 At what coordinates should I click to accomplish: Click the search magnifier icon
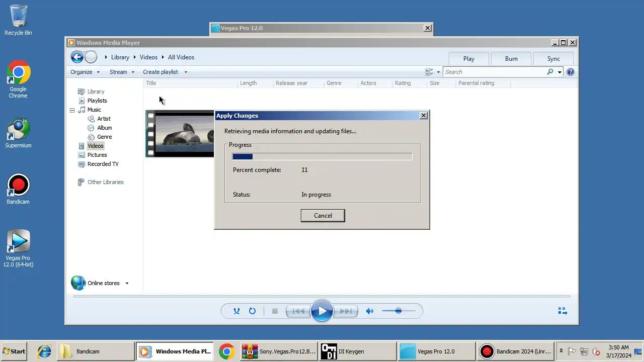(550, 72)
